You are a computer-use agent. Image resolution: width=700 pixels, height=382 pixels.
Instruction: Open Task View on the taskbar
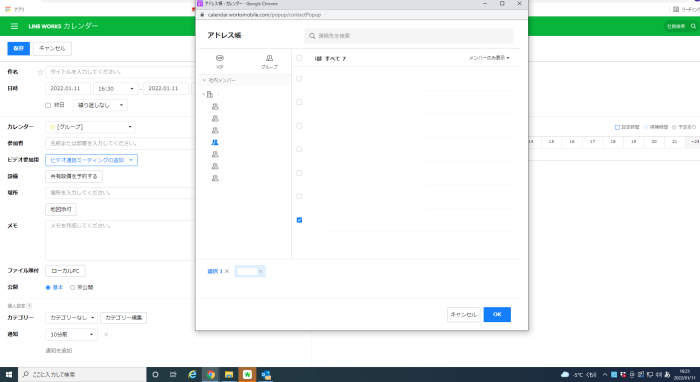[173, 374]
